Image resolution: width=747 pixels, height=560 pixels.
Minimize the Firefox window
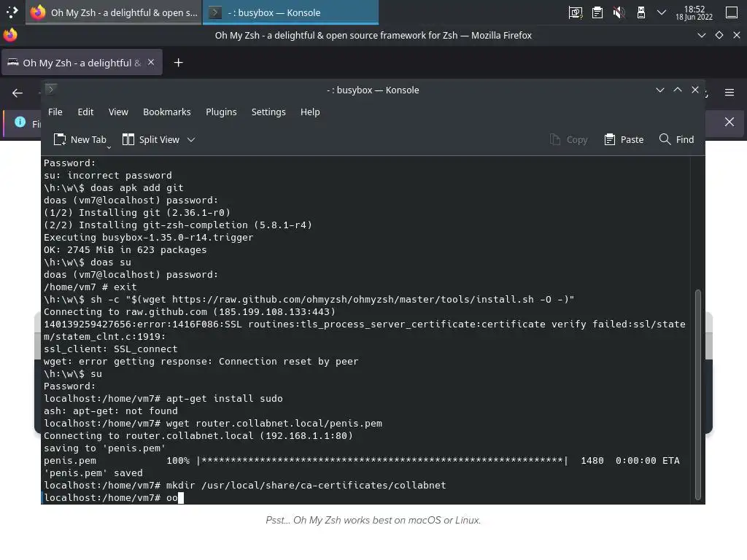(x=701, y=35)
